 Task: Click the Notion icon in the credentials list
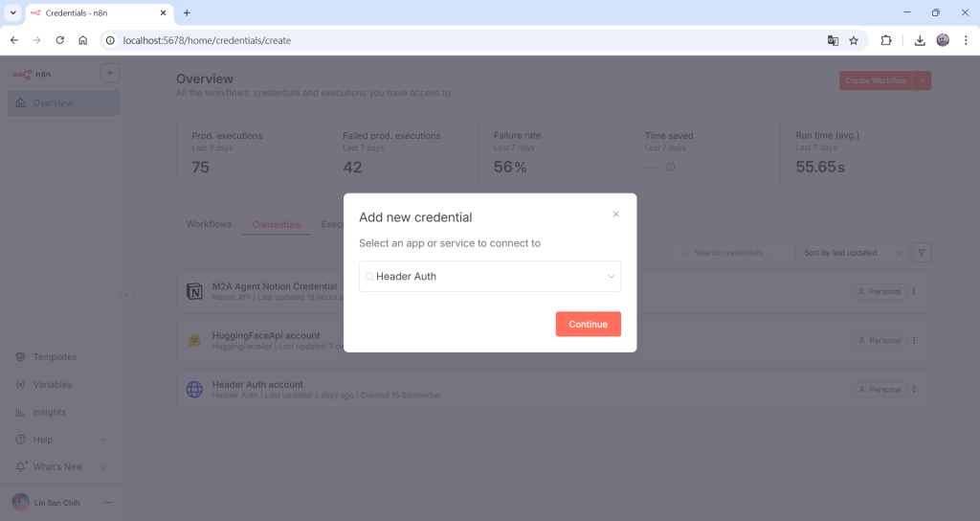194,291
